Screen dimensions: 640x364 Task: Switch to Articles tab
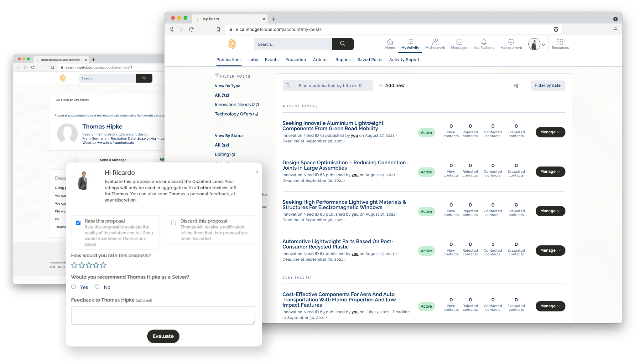tap(321, 60)
